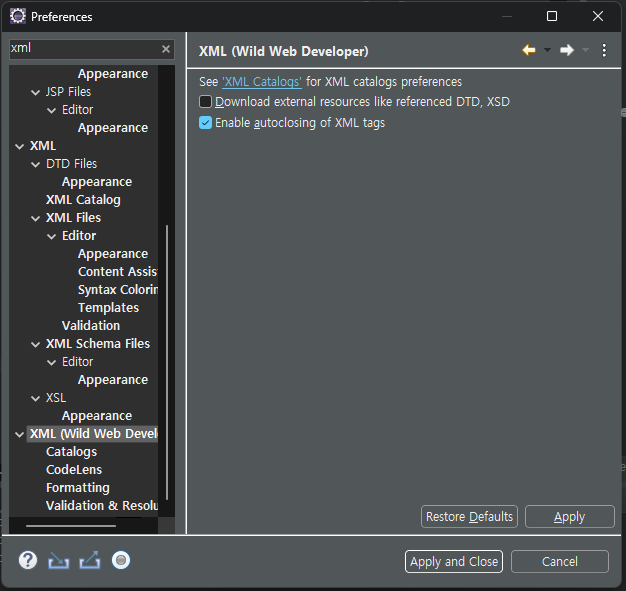Open the 'XML Catalogs' link
Screen dimensions: 626x591
coord(262,82)
